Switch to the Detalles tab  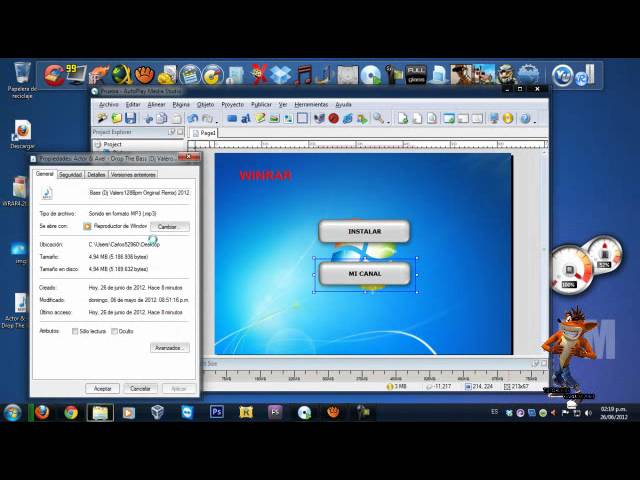(96, 175)
